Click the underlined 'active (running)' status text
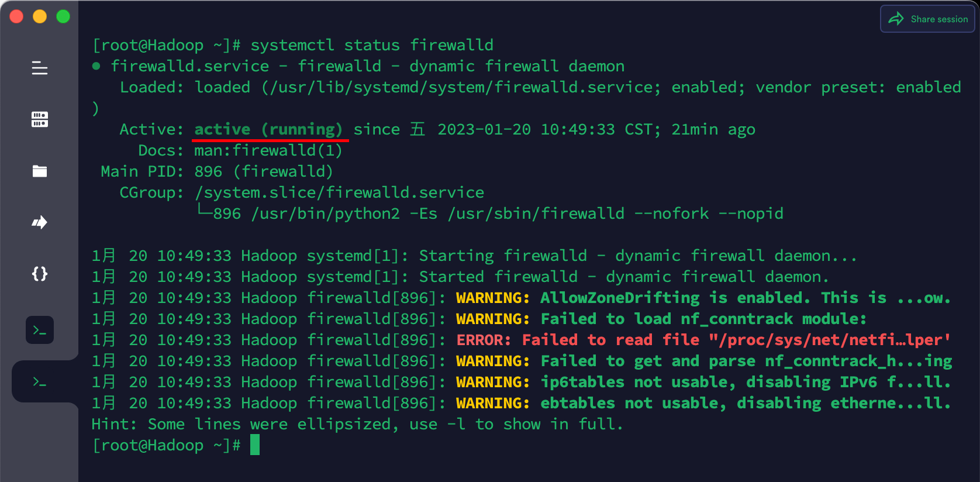 [x=268, y=129]
